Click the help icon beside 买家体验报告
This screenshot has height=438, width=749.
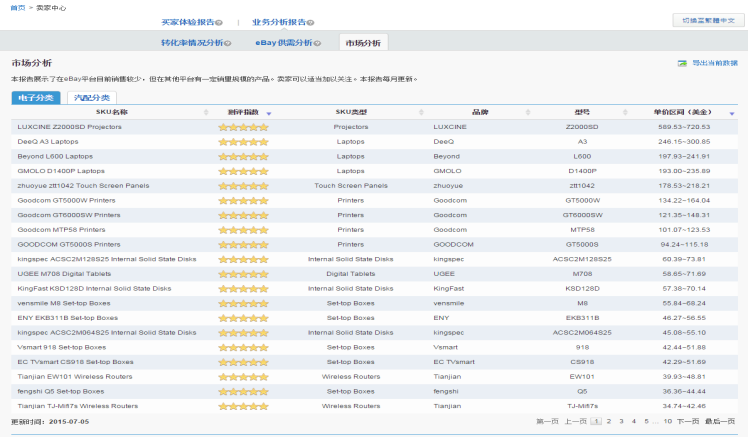click(x=219, y=22)
